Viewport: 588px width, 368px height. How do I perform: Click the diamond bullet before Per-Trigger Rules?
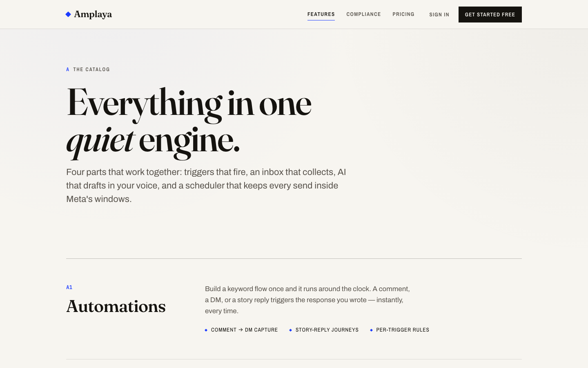click(372, 330)
